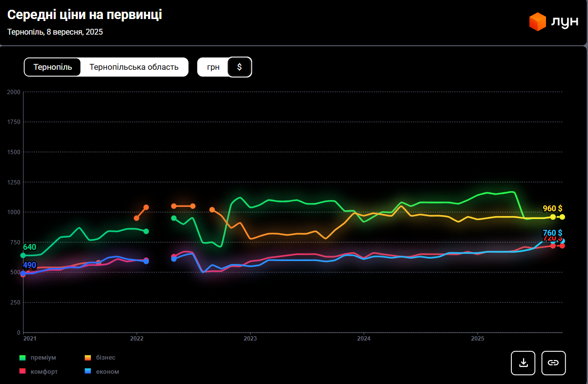588x384 pixels.
Task: Click the 1000 value on the y-axis
Action: coord(14,212)
